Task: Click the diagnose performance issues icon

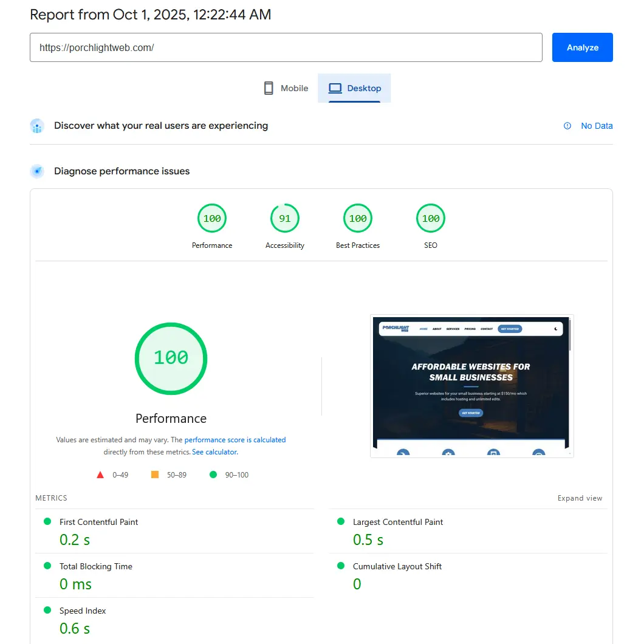Action: [37, 171]
